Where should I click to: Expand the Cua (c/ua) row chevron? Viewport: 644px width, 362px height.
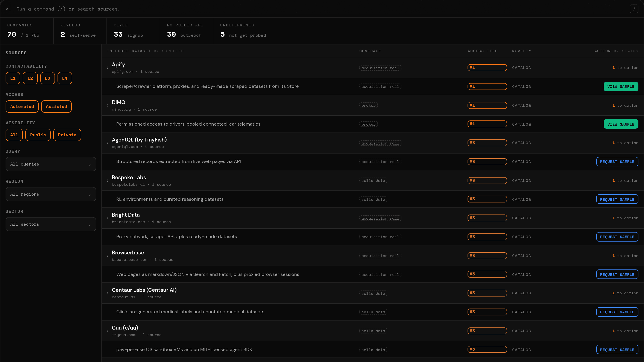point(108,331)
